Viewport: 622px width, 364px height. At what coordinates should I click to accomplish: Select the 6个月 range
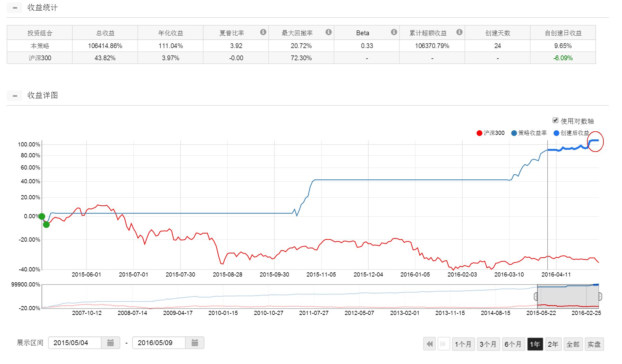[513, 344]
